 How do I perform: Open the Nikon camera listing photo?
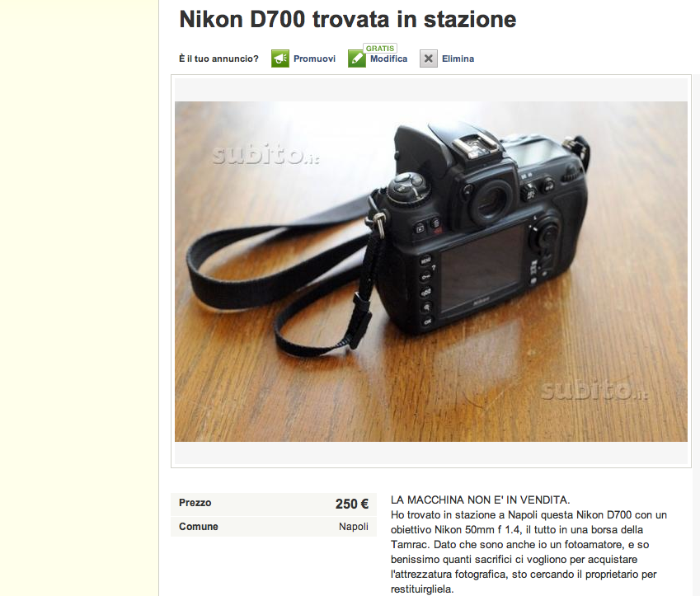tap(431, 271)
